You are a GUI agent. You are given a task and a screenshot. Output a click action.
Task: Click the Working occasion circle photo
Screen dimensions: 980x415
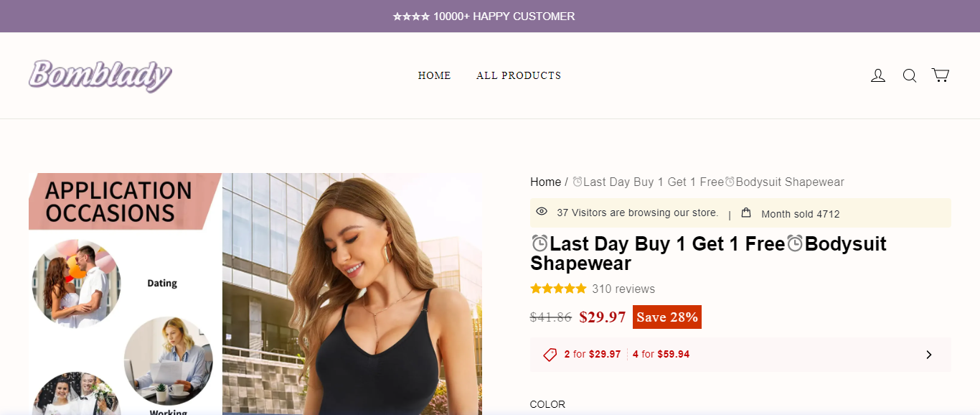click(x=168, y=361)
